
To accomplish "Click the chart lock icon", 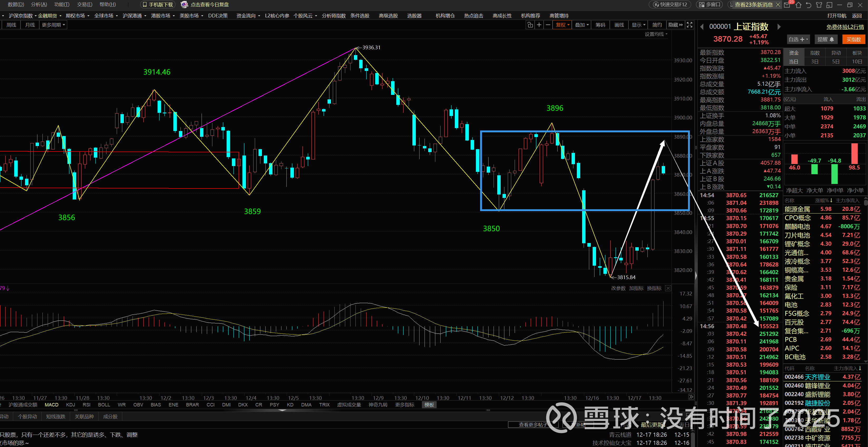I will [x=530, y=25].
